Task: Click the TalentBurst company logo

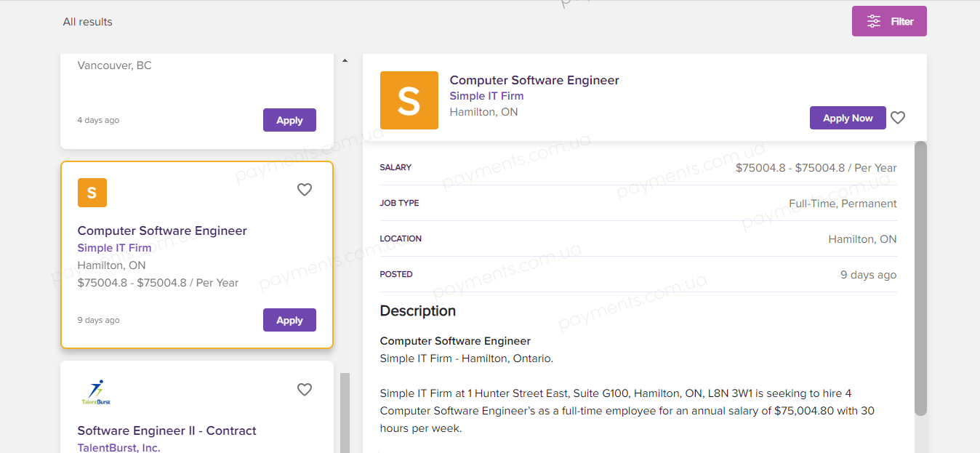Action: [95, 392]
